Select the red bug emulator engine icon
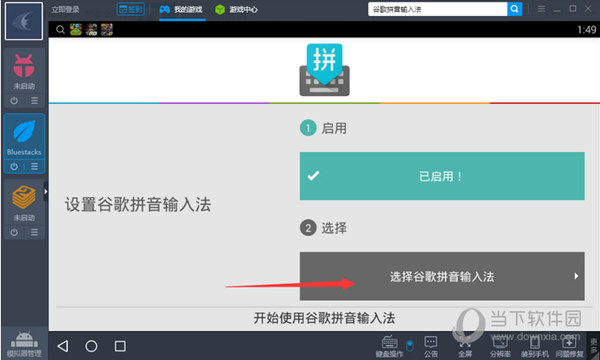 pos(24,66)
